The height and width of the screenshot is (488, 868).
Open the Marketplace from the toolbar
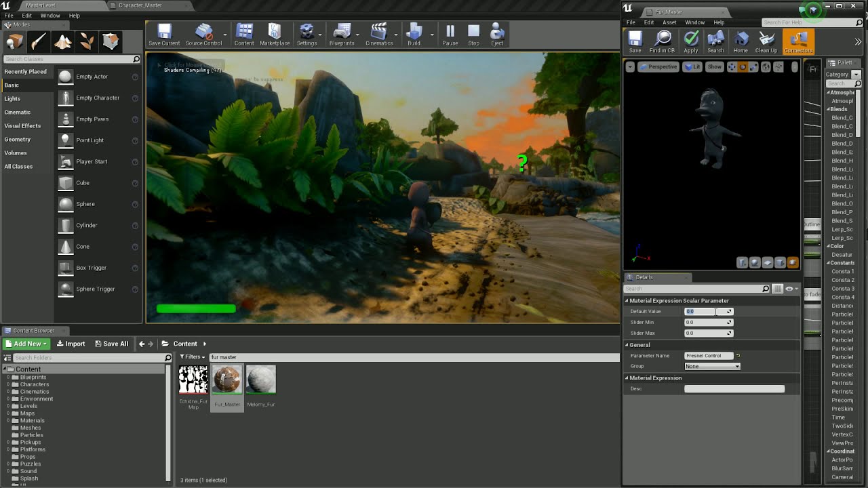tap(275, 35)
